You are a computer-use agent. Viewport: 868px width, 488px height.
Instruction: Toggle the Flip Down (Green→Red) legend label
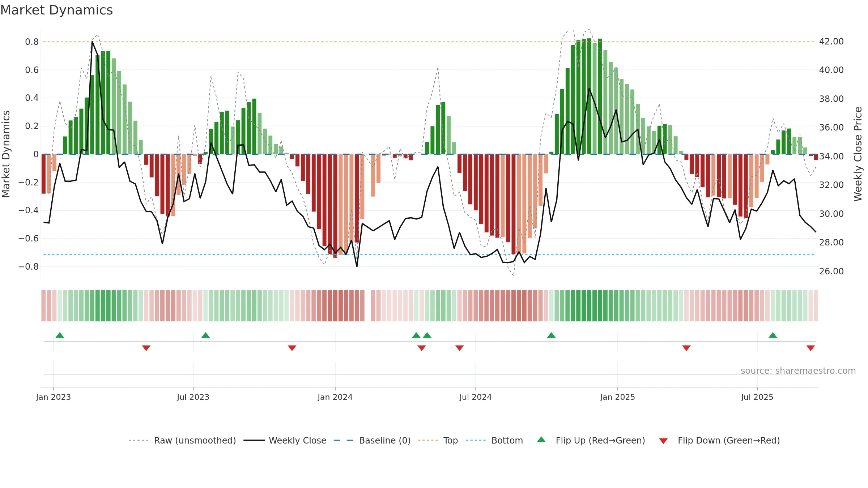coord(729,440)
